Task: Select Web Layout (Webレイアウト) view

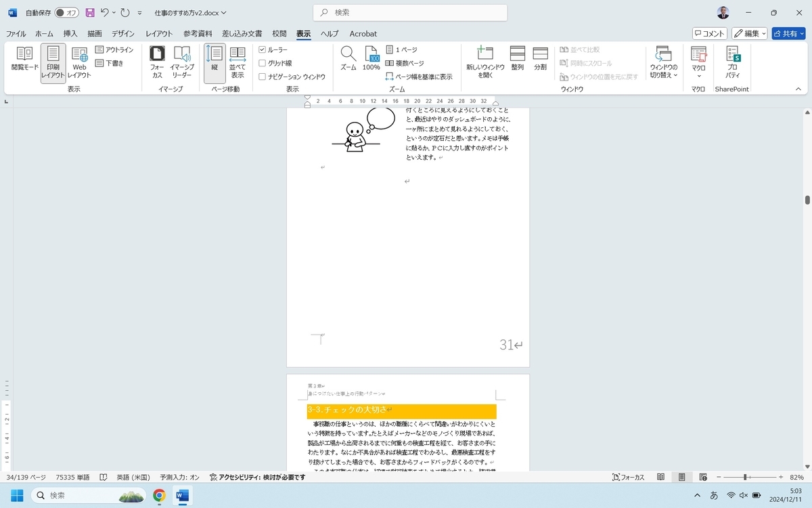Action: pyautogui.click(x=79, y=62)
